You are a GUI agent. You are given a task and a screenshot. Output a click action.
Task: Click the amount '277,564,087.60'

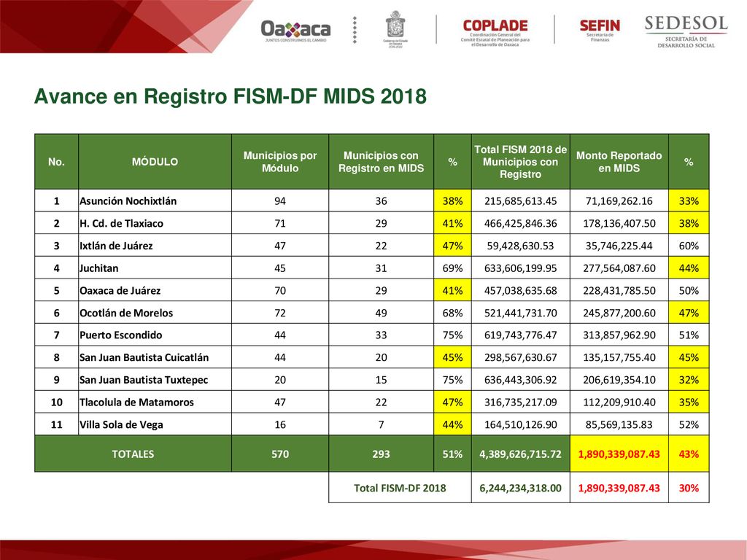tap(619, 268)
